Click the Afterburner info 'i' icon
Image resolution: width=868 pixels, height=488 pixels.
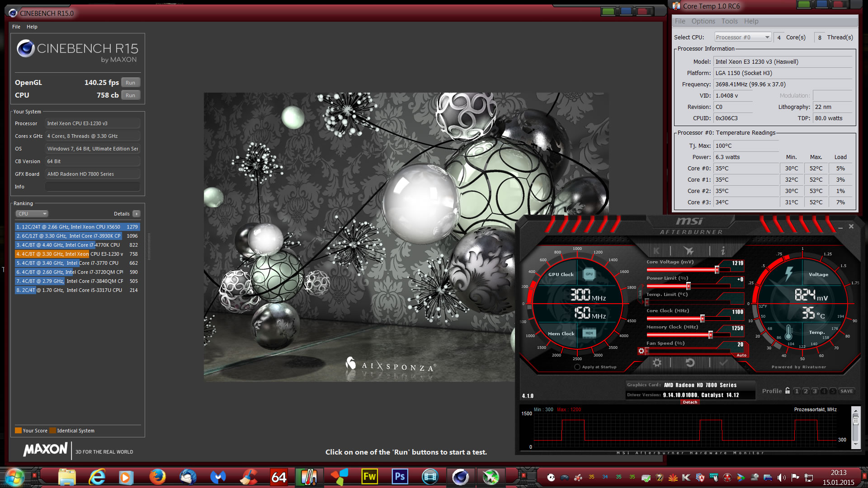click(x=723, y=250)
